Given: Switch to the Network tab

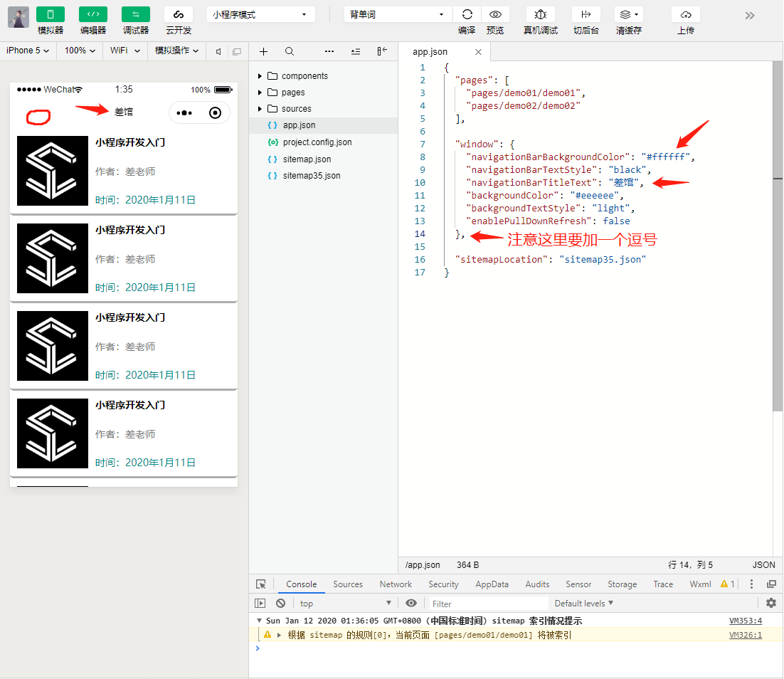Looking at the screenshot, I should (x=396, y=584).
